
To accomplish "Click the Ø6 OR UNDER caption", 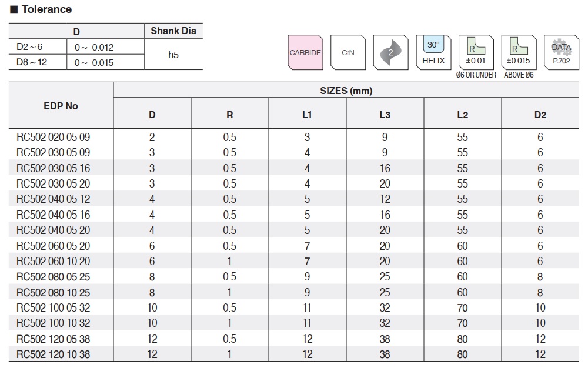I will coord(476,75).
